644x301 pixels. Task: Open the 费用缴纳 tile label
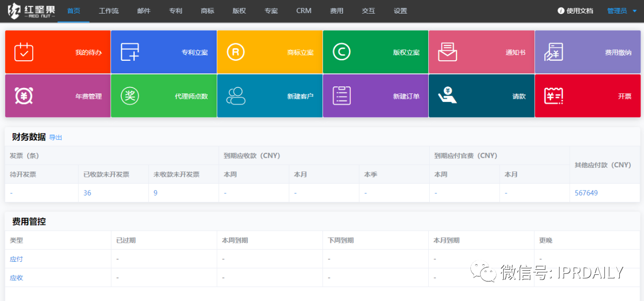[x=618, y=52]
